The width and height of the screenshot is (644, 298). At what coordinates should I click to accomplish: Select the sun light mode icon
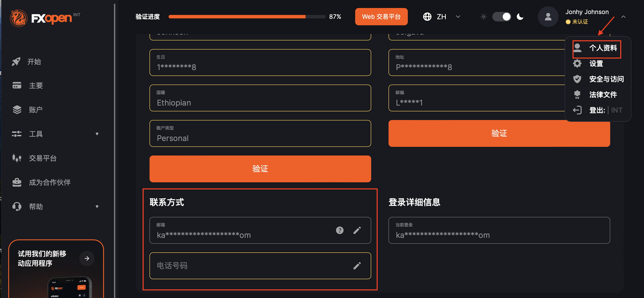click(x=483, y=17)
